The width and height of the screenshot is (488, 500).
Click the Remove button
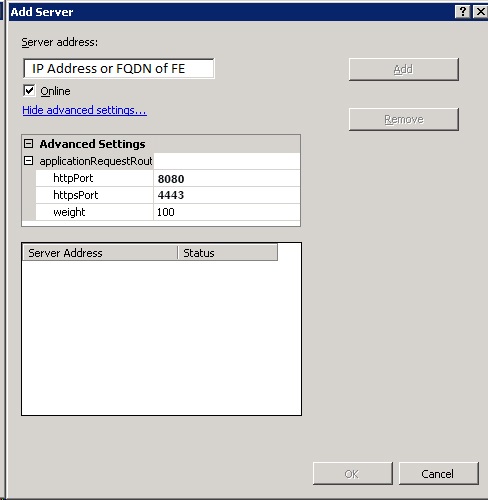point(404,119)
